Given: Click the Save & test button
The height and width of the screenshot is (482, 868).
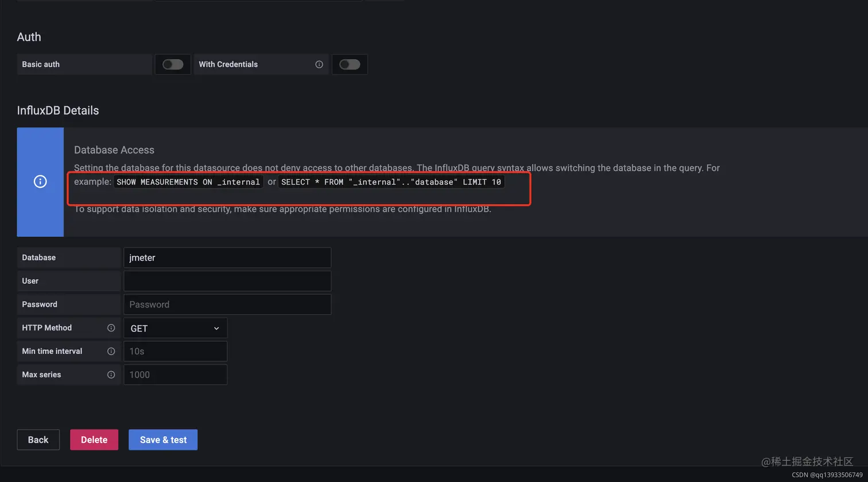Looking at the screenshot, I should (163, 439).
